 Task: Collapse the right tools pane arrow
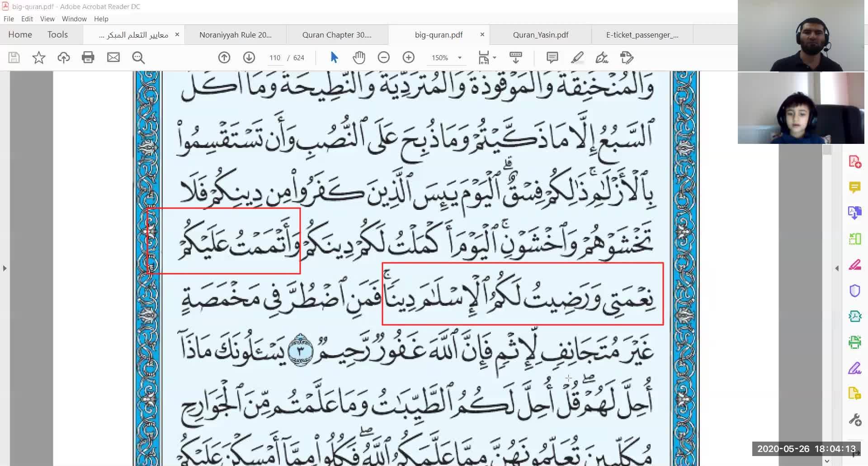pos(837,268)
